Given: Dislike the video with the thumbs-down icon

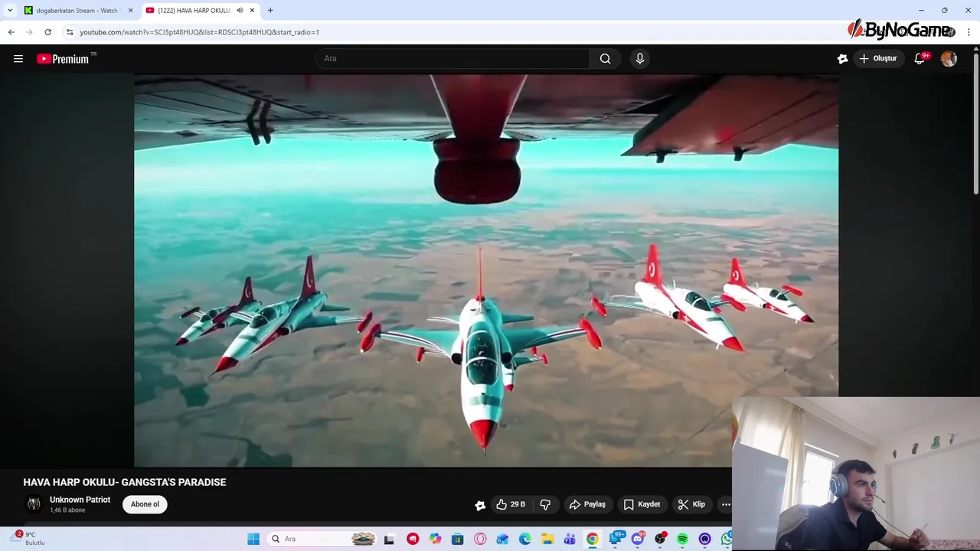Looking at the screenshot, I should point(545,504).
